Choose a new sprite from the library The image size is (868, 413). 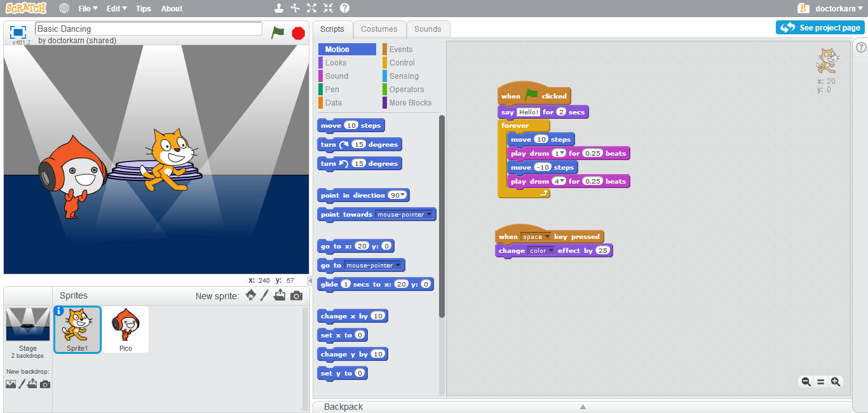(250, 295)
